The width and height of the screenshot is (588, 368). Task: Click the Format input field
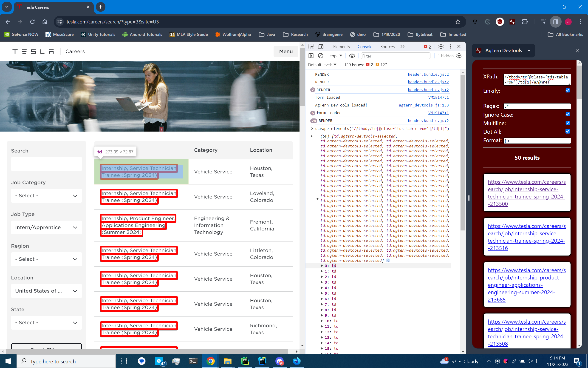point(537,141)
